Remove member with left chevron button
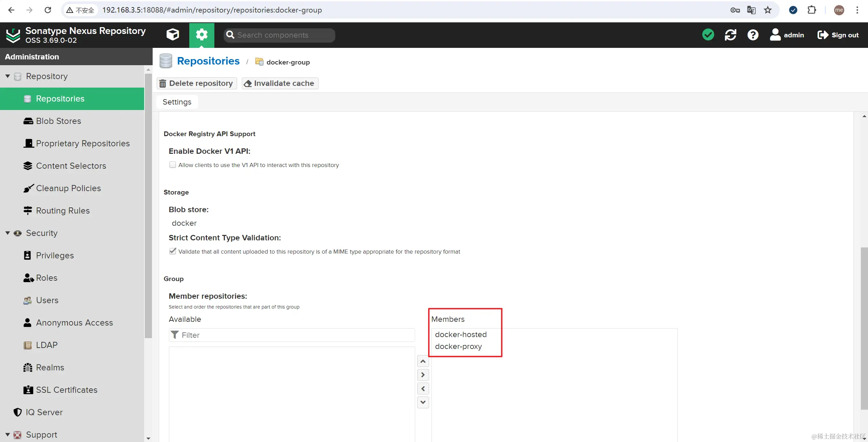The height and width of the screenshot is (442, 868). pyautogui.click(x=423, y=389)
